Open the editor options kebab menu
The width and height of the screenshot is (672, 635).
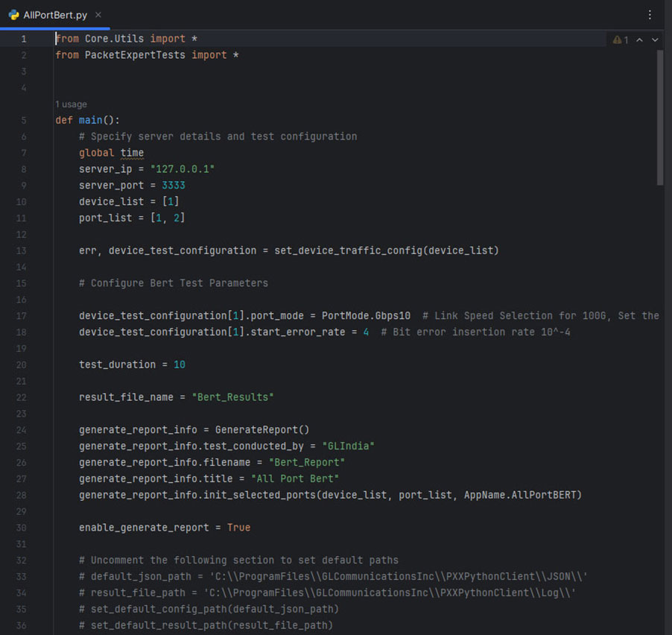pyautogui.click(x=650, y=14)
